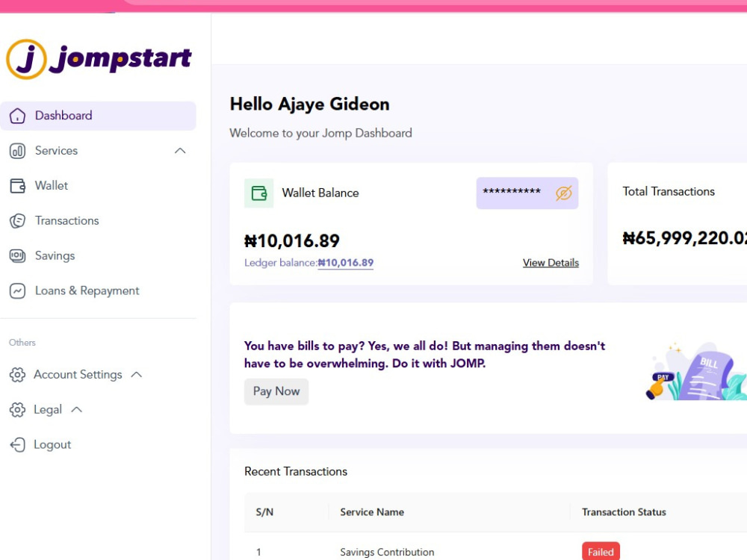
Task: Click the bill payment illustration
Action: tap(696, 372)
